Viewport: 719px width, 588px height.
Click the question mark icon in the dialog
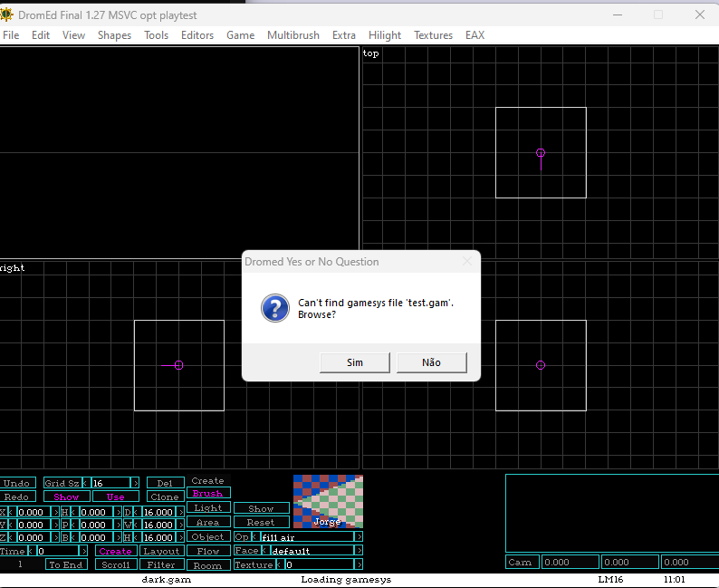[275, 308]
